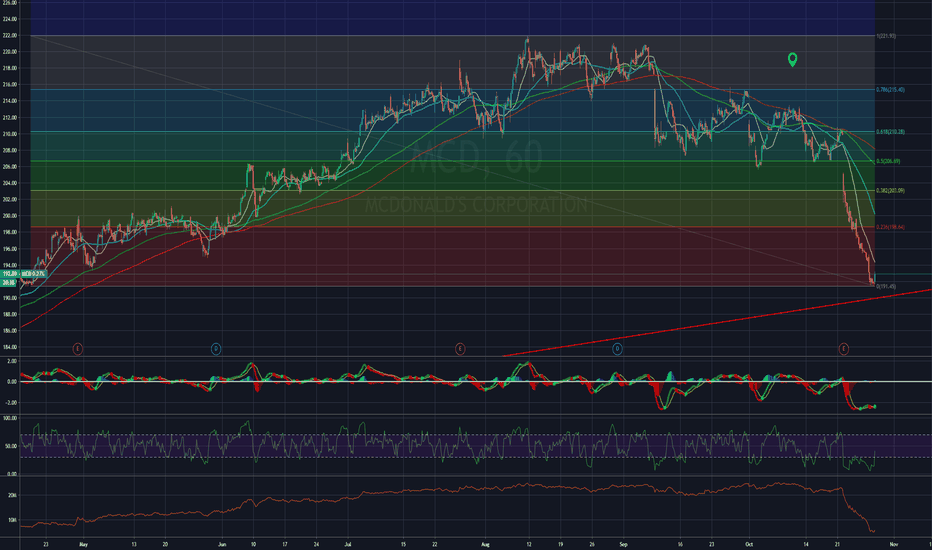Click the Sep label on date axis
The width and height of the screenshot is (932, 550).
click(624, 544)
